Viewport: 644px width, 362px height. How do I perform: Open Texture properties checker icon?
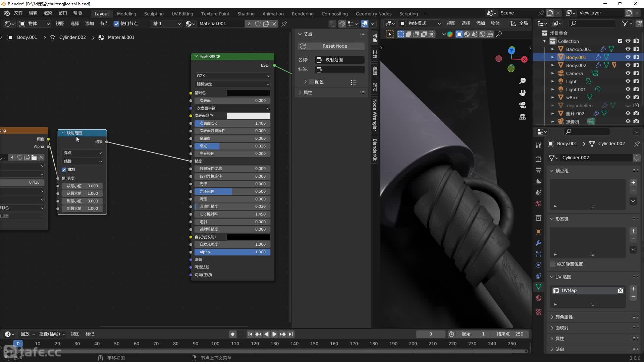538,312
